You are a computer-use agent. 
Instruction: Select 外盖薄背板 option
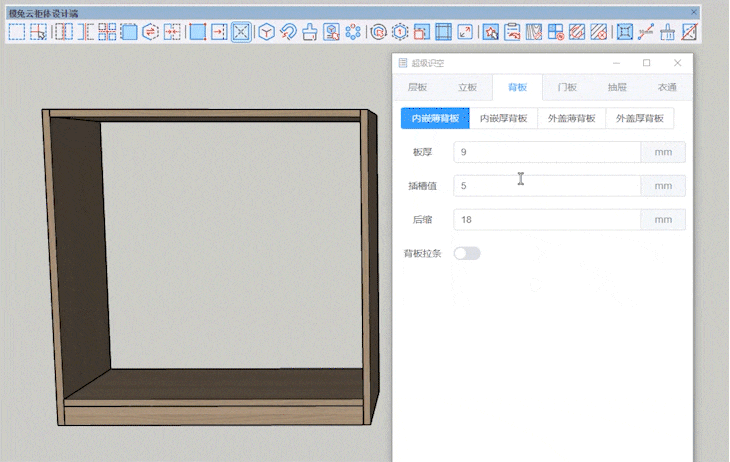(x=571, y=118)
